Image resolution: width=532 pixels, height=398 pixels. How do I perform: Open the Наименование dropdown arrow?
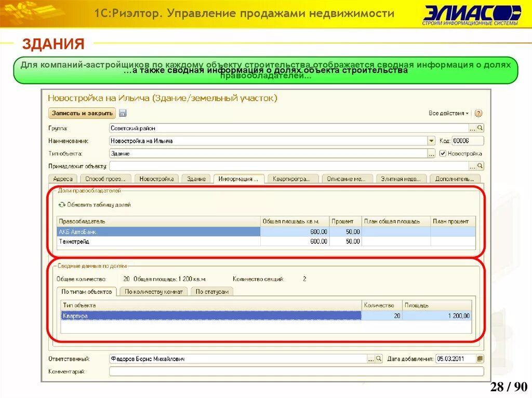point(431,141)
